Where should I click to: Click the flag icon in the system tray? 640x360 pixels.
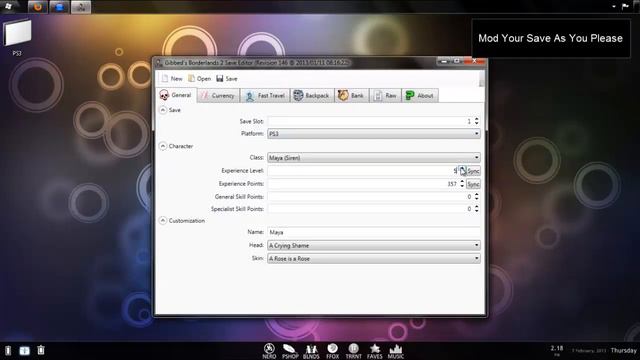(625, 6)
